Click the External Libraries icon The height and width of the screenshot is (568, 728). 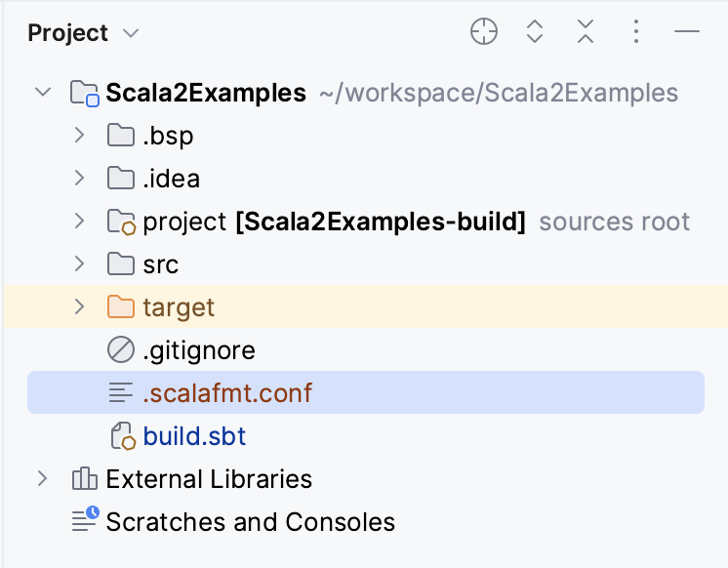[85, 479]
